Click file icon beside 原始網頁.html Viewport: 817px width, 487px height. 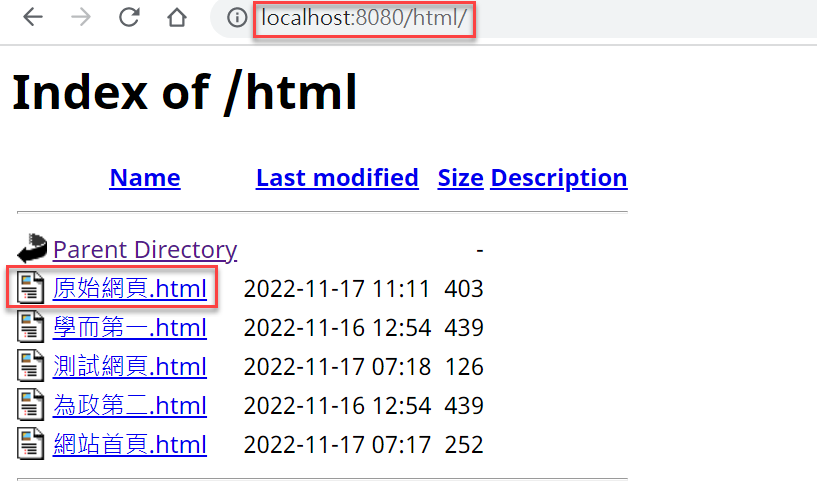click(30, 288)
